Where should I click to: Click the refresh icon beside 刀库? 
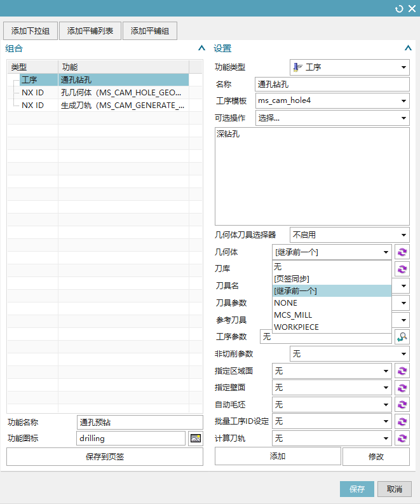(402, 269)
